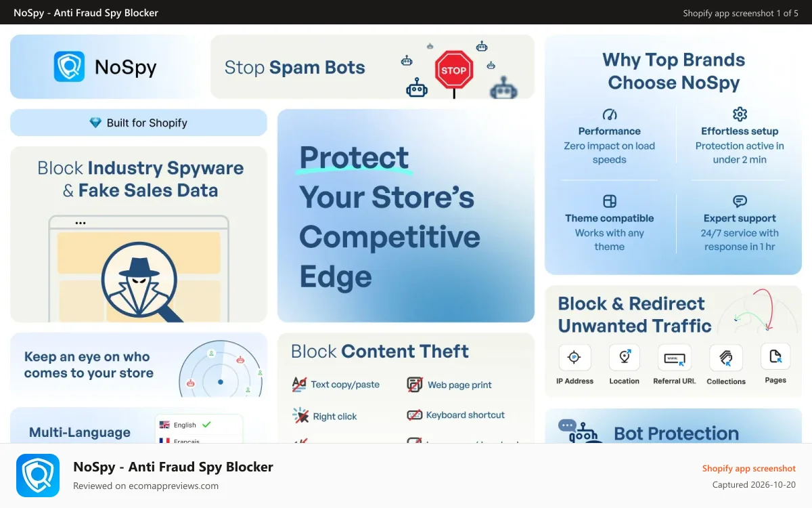Click the Shopify app screenshot 1 of 5 counter
This screenshot has width=812, height=508.
tap(741, 13)
